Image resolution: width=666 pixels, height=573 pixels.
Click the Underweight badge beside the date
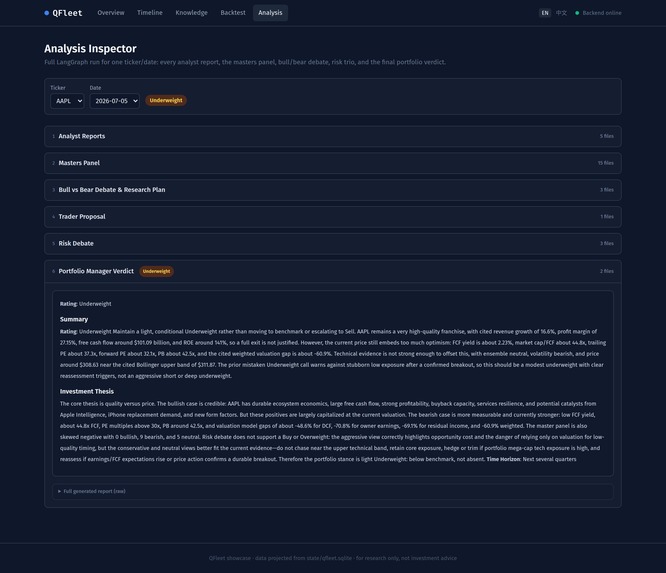coord(166,101)
